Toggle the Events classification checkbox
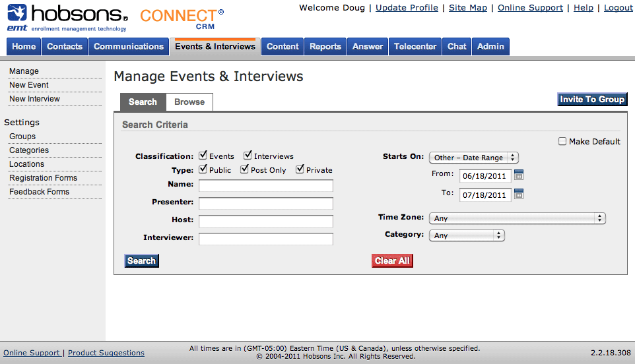Image resolution: width=635 pixels, height=364 pixels. 203,156
